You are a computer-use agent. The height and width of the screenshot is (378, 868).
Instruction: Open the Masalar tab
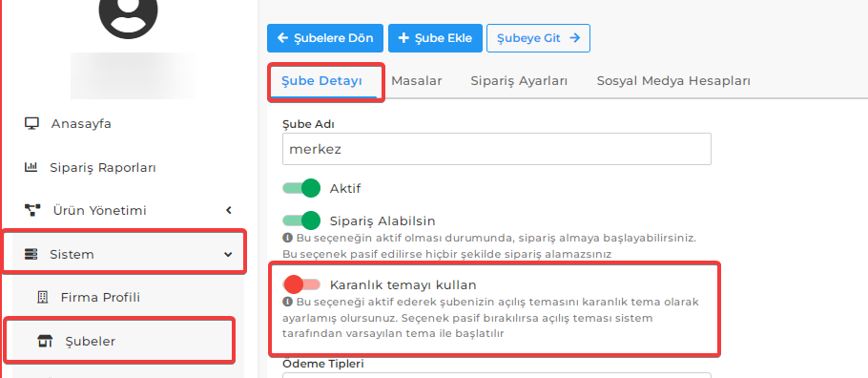tap(416, 81)
